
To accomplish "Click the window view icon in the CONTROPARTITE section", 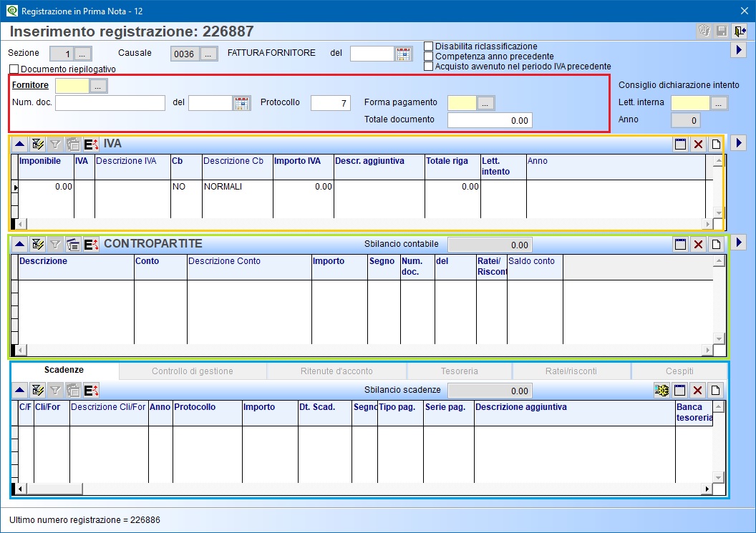I will pos(680,244).
